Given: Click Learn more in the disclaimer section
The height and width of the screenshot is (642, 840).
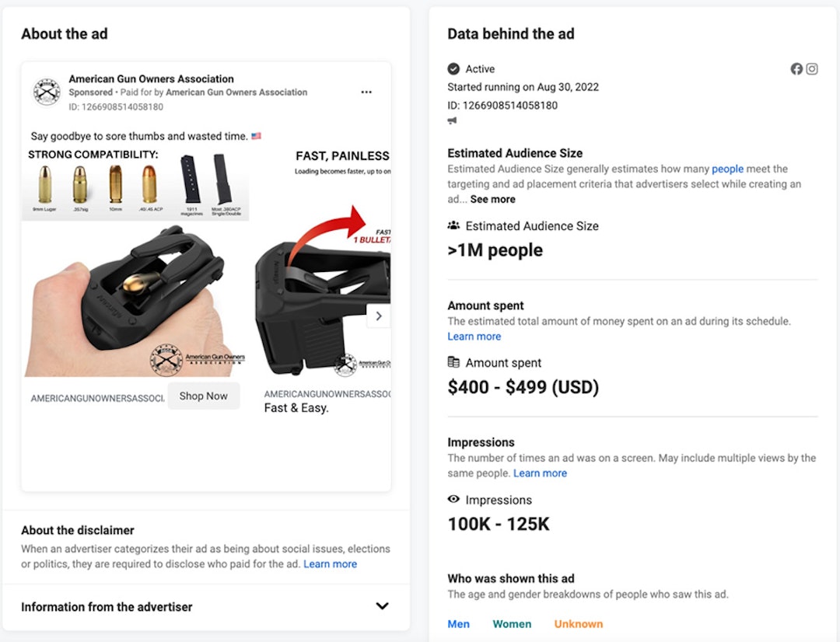Looking at the screenshot, I should (331, 563).
